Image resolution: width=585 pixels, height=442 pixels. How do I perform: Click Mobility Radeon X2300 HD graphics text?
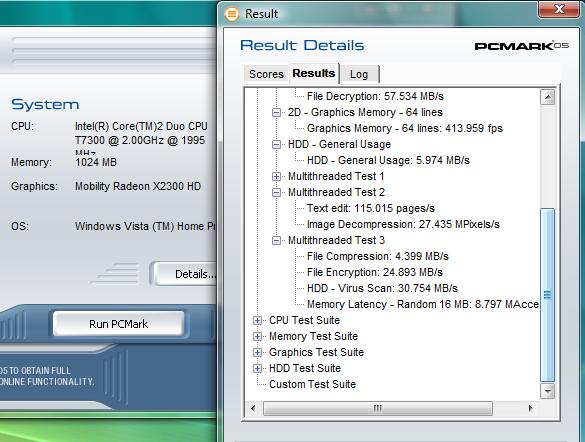138,186
